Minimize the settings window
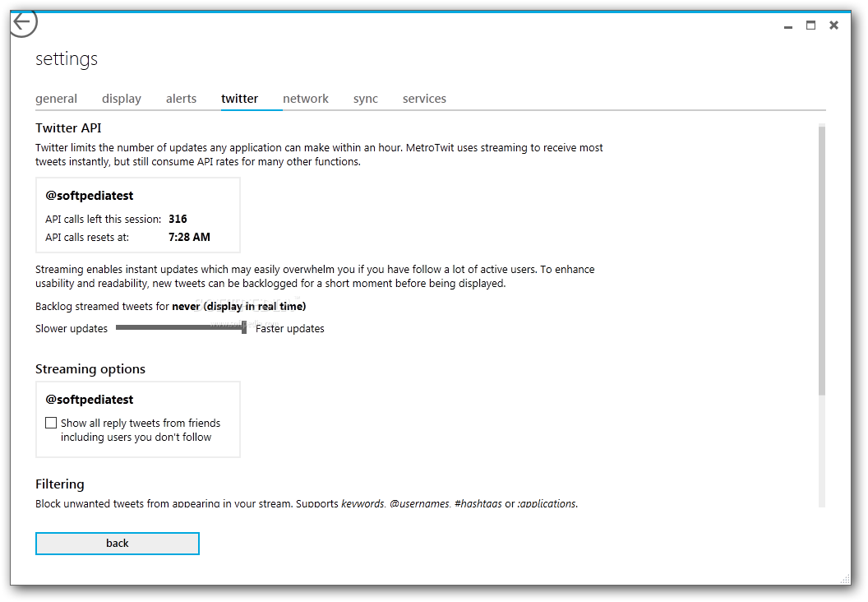Screen dimensions: 868x602 point(787,26)
